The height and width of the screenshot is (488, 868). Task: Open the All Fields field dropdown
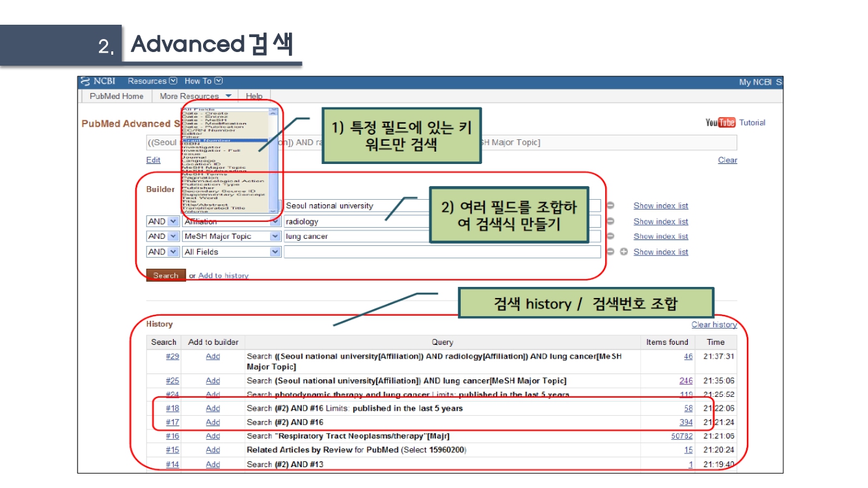click(x=232, y=252)
